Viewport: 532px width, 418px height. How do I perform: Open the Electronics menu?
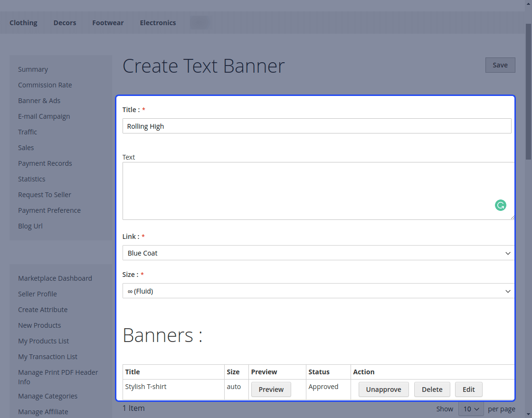pos(158,23)
